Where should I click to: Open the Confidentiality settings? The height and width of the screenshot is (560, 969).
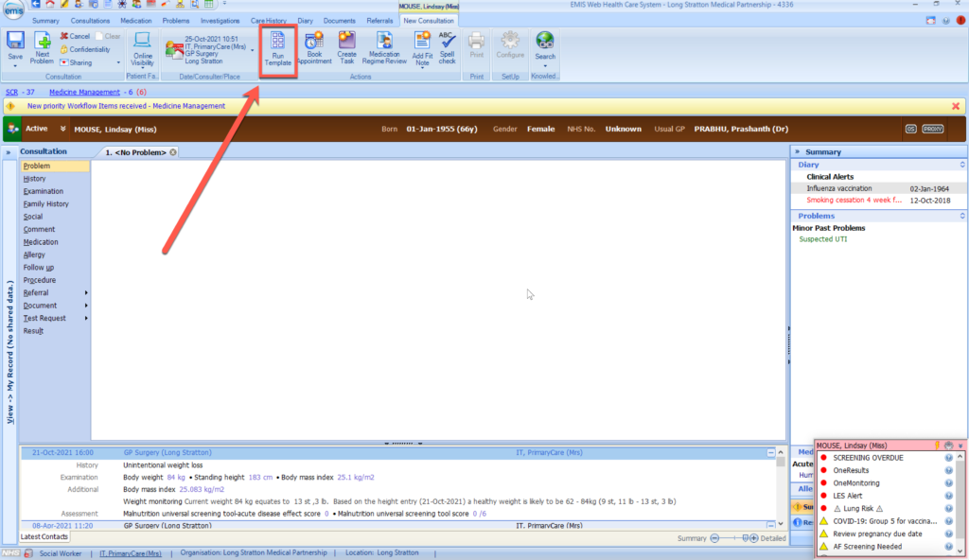tap(84, 49)
